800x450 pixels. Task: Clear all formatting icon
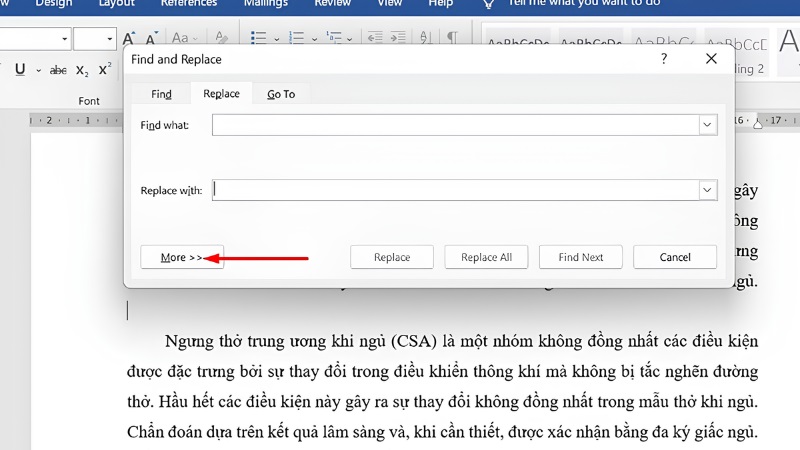pyautogui.click(x=221, y=38)
